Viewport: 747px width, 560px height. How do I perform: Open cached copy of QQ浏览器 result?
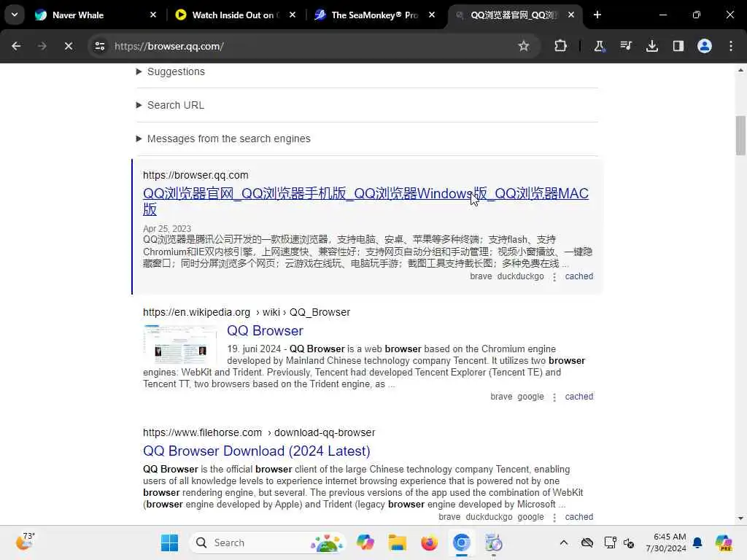coord(578,276)
